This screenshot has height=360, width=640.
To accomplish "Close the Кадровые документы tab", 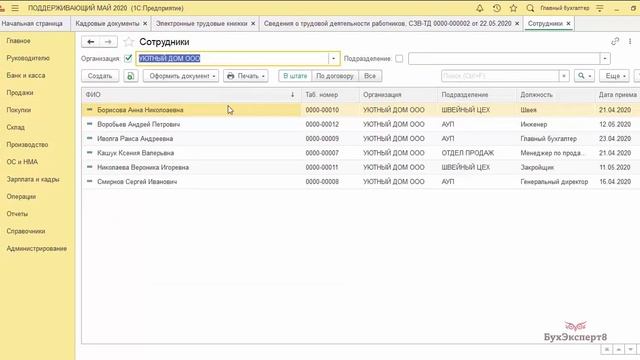I will (145, 24).
